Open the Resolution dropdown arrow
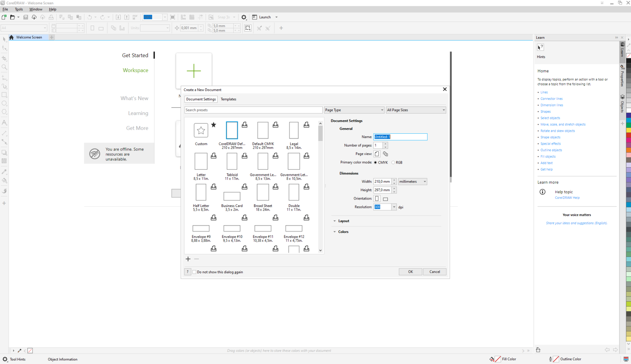Screen dimensions: 631x364 [394, 207]
